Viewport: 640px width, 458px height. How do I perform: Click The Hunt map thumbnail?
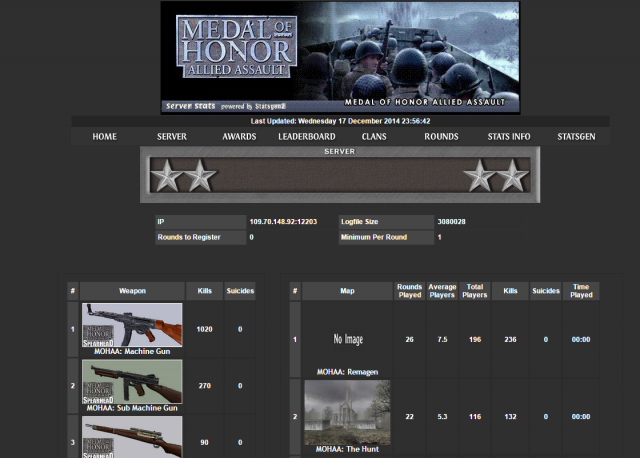click(347, 413)
